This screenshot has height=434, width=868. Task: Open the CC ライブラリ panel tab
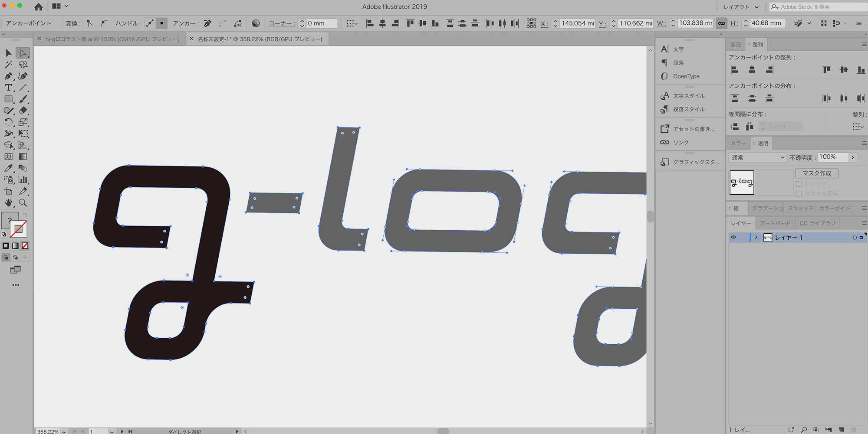[x=817, y=223]
